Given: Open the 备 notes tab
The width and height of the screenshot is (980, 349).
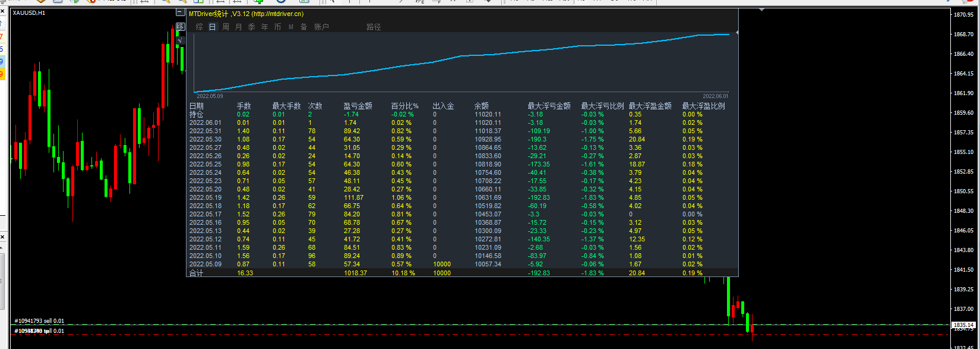Looking at the screenshot, I should tap(304, 27).
